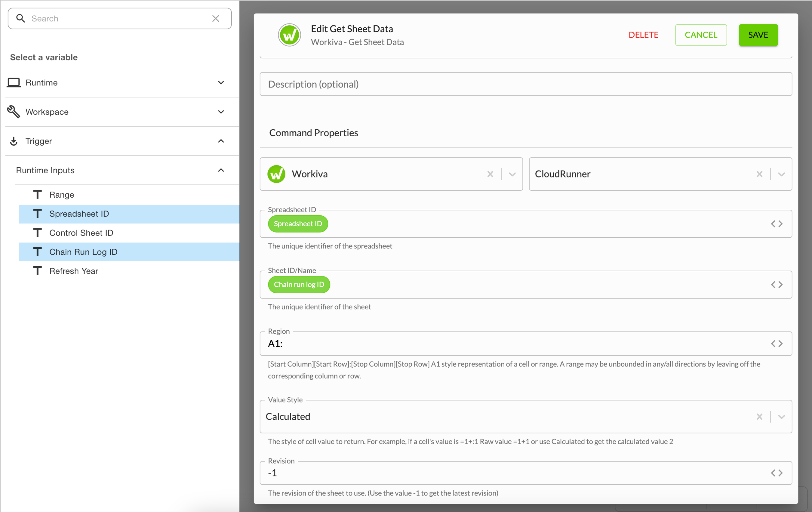Click the Select a variable heading
The image size is (812, 512).
point(44,57)
